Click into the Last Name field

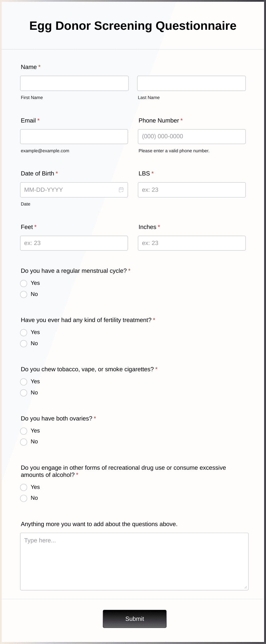tap(191, 83)
